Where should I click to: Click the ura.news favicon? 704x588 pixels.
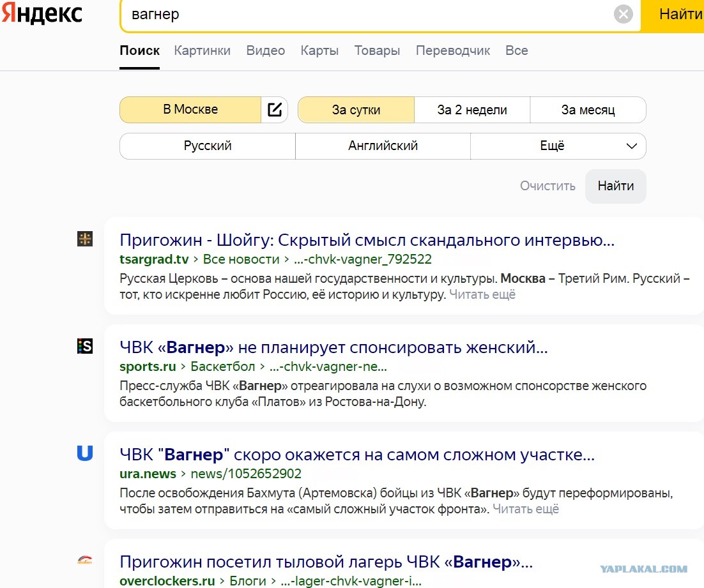[x=85, y=453]
